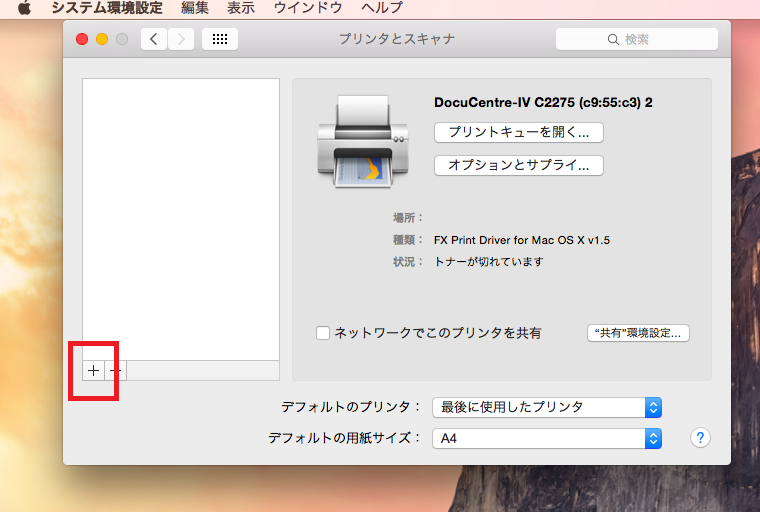Open the Apple menu
Screen dimensions: 760x512
[x=24, y=8]
